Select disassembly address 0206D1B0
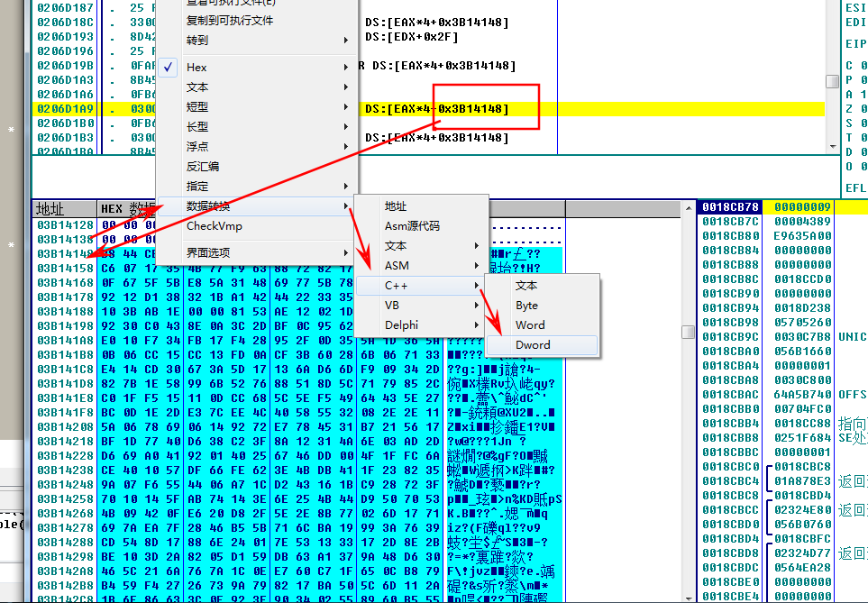Image resolution: width=868 pixels, height=603 pixels. tap(65, 123)
